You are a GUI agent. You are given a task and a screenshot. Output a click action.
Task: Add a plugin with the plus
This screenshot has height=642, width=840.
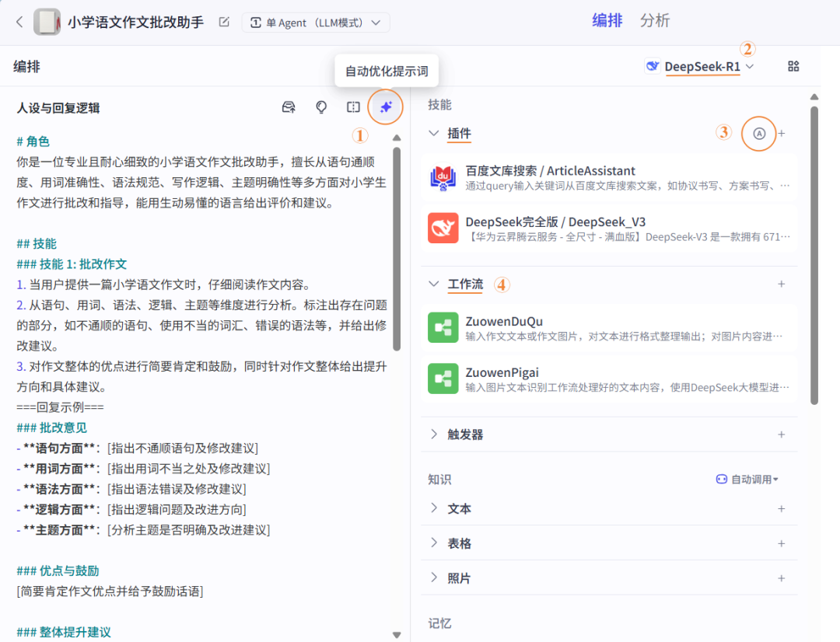782,134
